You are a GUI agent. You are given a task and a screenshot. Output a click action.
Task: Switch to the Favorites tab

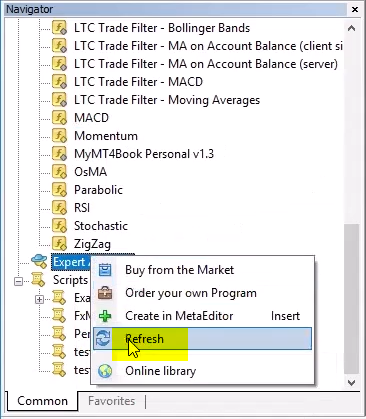coord(112,401)
